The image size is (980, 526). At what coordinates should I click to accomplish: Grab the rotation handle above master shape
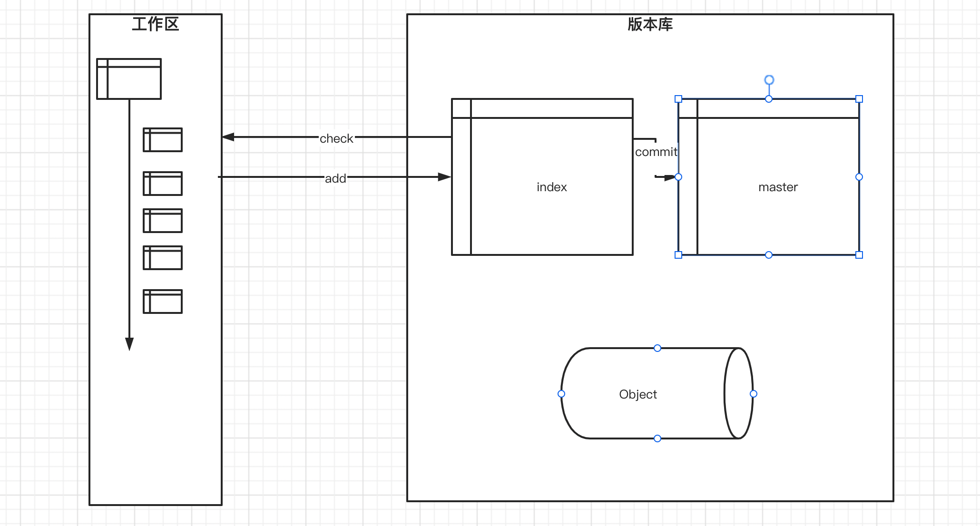tap(769, 80)
